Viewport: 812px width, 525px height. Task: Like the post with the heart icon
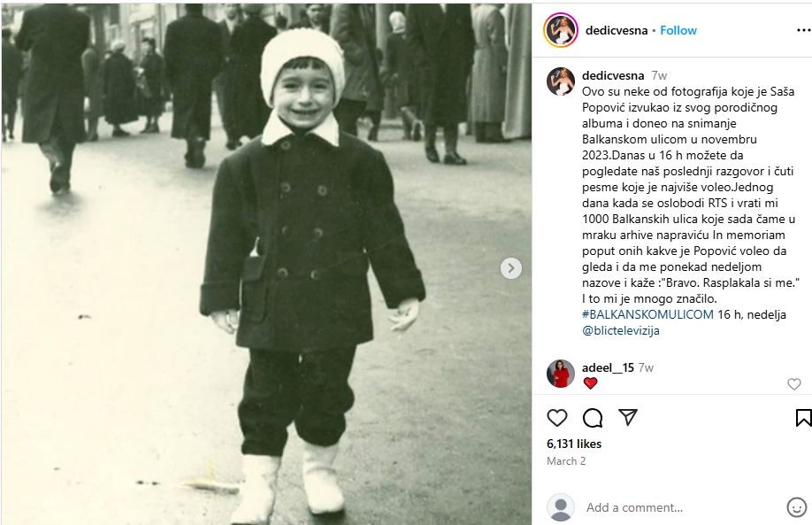click(x=557, y=418)
